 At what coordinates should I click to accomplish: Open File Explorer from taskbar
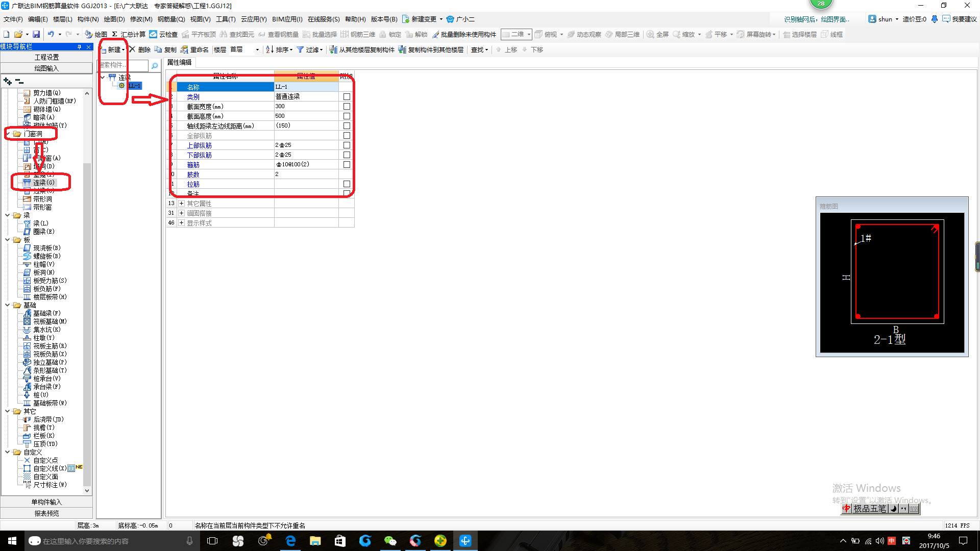pyautogui.click(x=315, y=541)
